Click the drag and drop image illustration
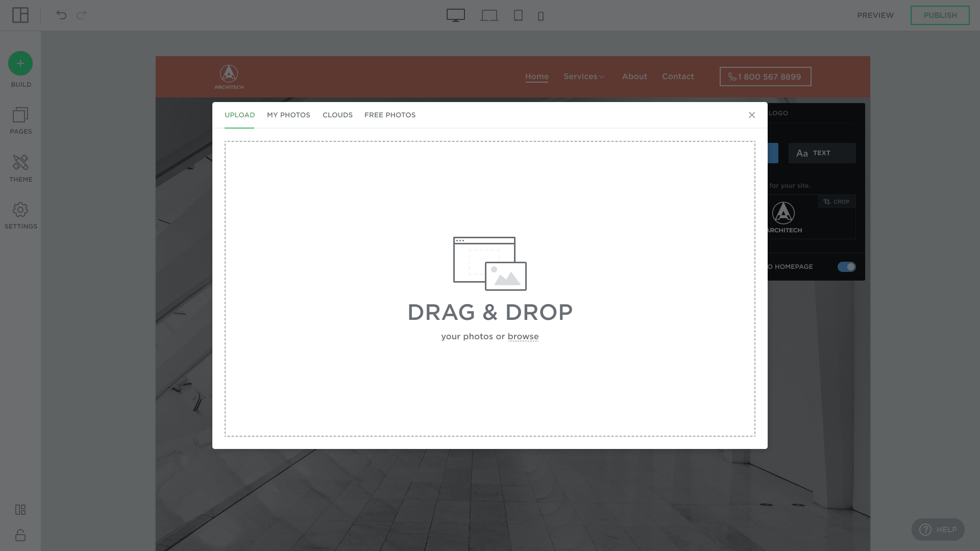Screen dimensions: 980x551 click(x=490, y=264)
